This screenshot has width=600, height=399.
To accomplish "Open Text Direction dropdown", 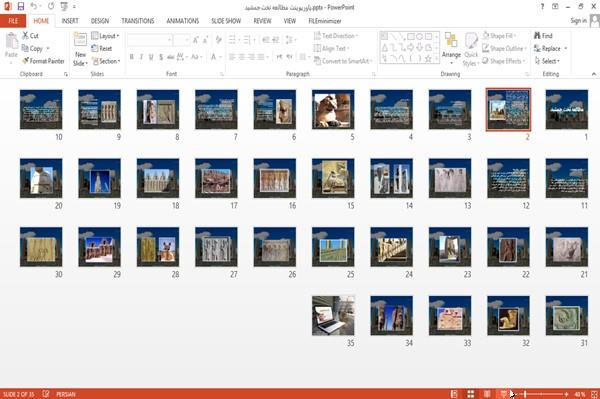I will point(336,36).
